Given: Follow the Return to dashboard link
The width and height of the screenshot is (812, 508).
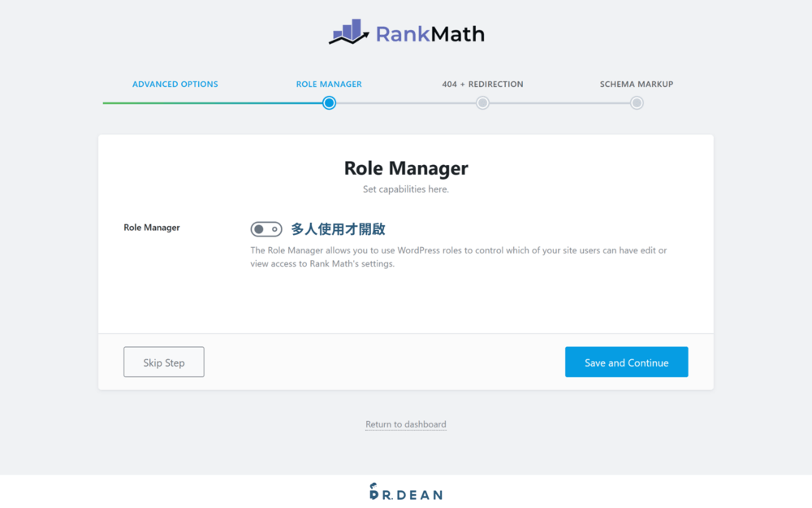Looking at the screenshot, I should point(406,423).
